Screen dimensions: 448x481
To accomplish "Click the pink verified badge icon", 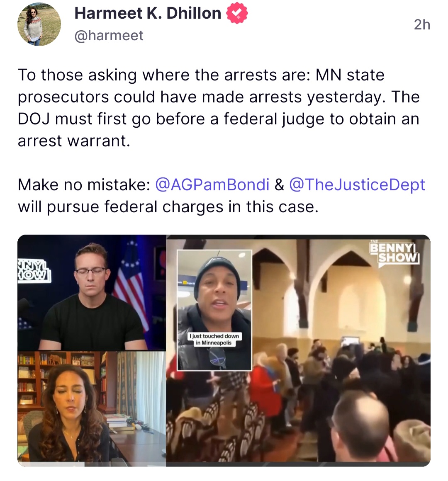I will (x=237, y=13).
